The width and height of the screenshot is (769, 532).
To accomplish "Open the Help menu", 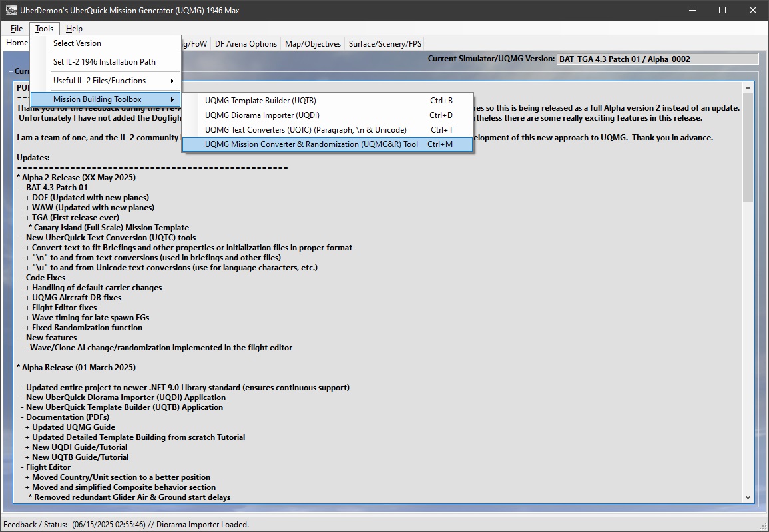I will pos(74,29).
